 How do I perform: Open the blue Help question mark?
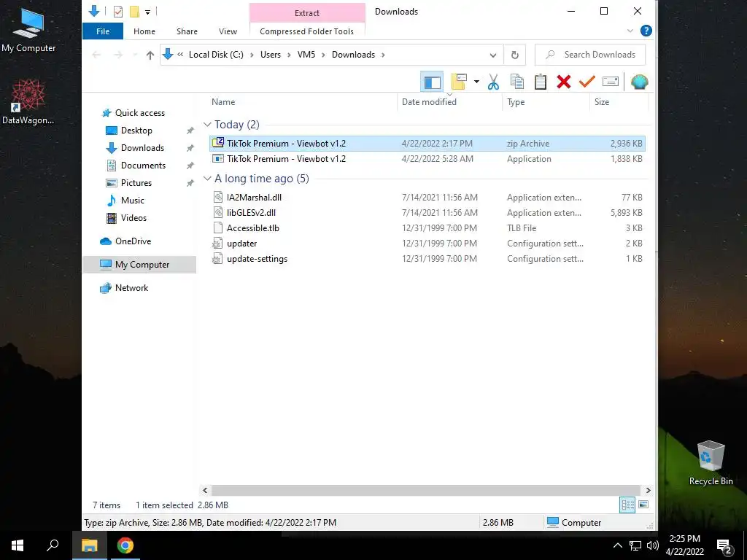point(646,31)
